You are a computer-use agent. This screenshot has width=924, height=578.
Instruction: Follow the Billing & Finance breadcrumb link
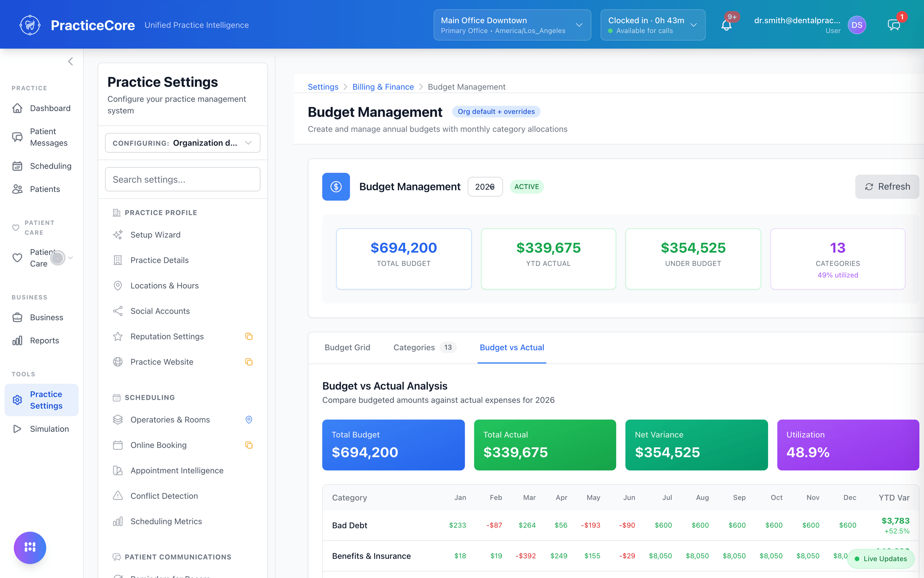pos(383,87)
